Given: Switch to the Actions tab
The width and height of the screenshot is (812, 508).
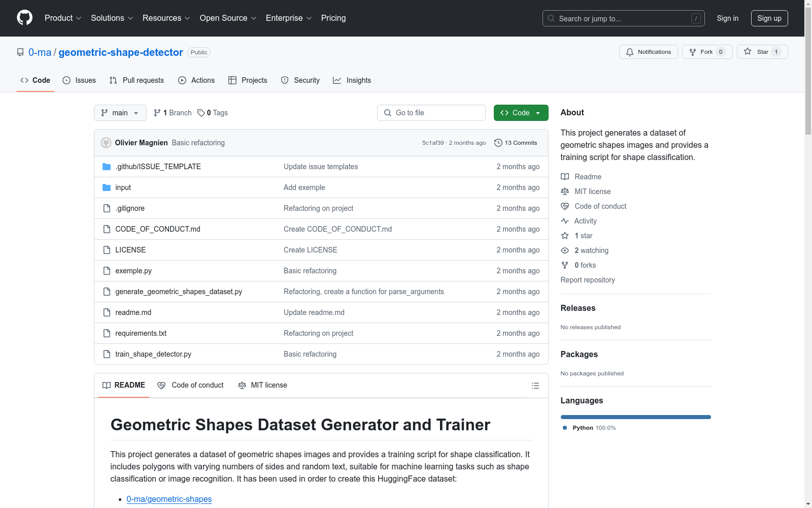Looking at the screenshot, I should [196, 80].
